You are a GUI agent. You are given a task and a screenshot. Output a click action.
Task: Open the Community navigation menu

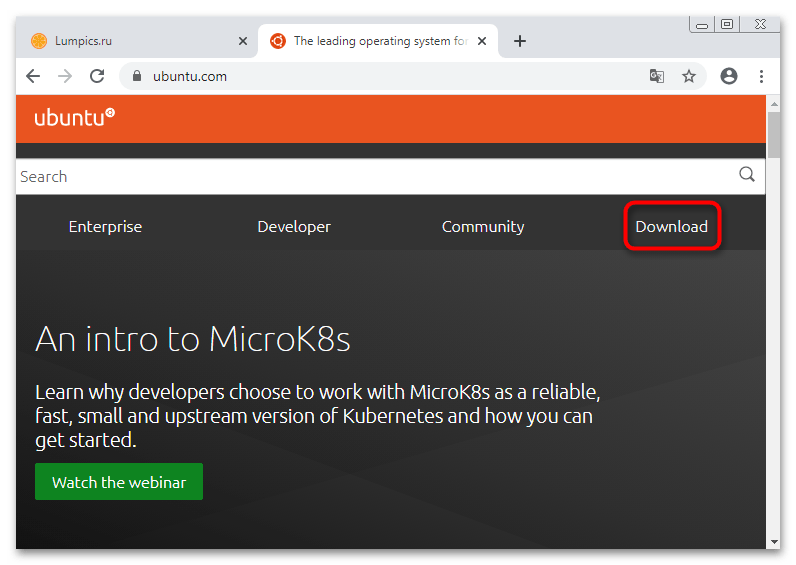(483, 226)
